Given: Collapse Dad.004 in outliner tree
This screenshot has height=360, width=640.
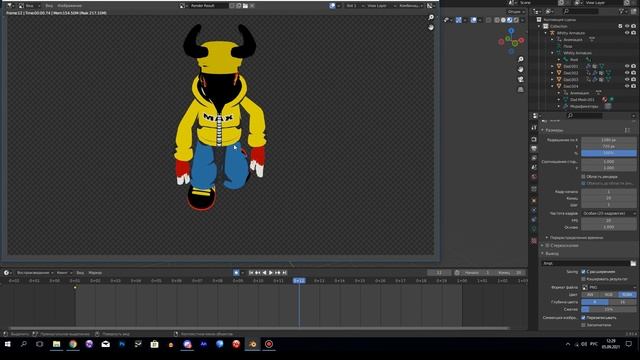Looking at the screenshot, I should pyautogui.click(x=553, y=86).
